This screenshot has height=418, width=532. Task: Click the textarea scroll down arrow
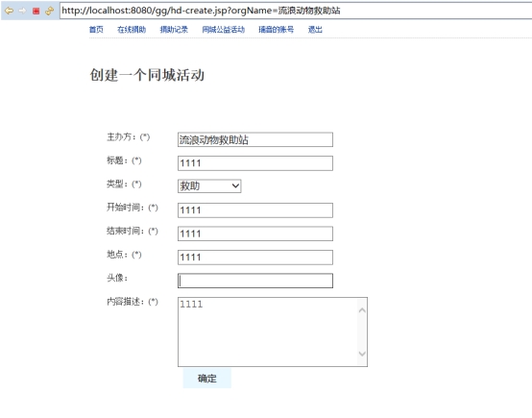tap(362, 354)
